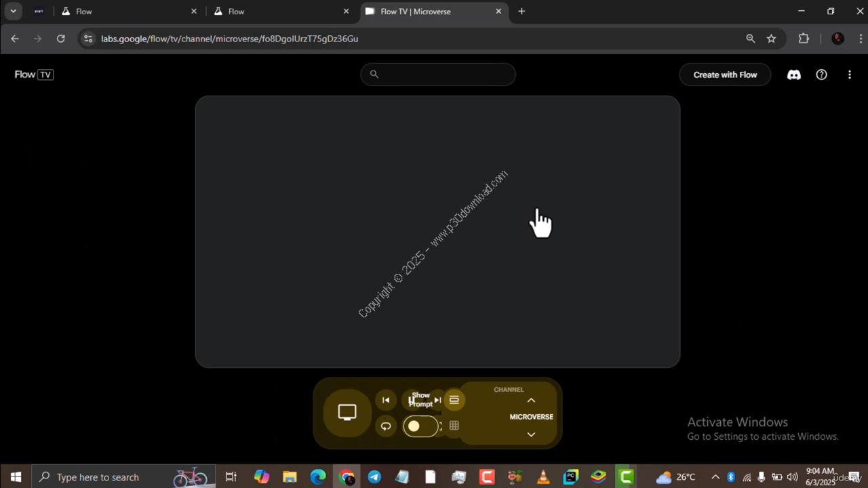This screenshot has height=488, width=868.
Task: Open PyCharm from the taskbar
Action: point(571,477)
